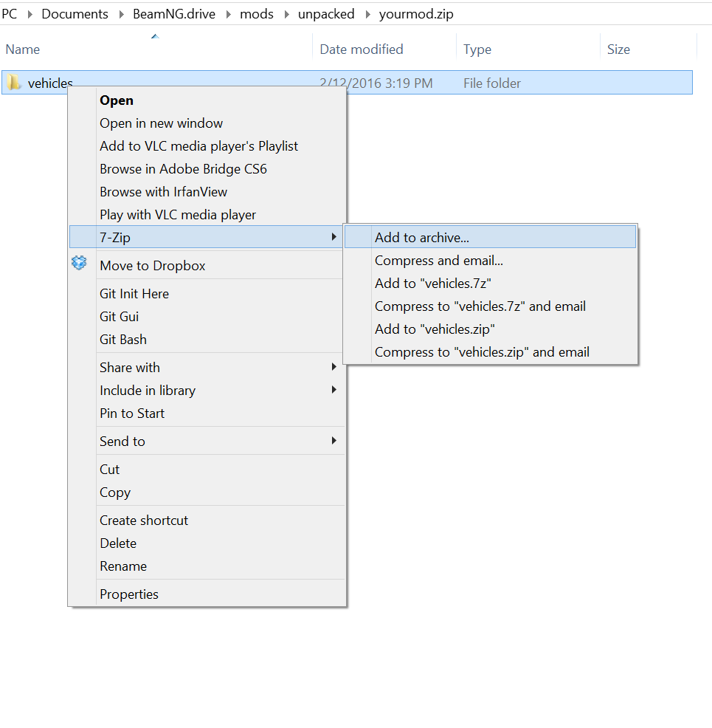Image resolution: width=712 pixels, height=728 pixels.
Task: Choose Pin to Start
Action: 207,413
